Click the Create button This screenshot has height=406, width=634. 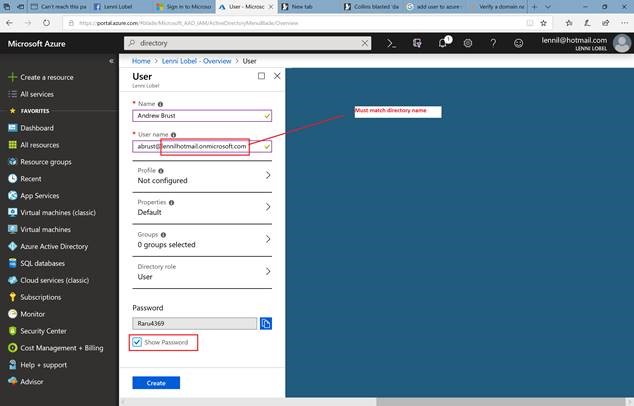[x=156, y=383]
